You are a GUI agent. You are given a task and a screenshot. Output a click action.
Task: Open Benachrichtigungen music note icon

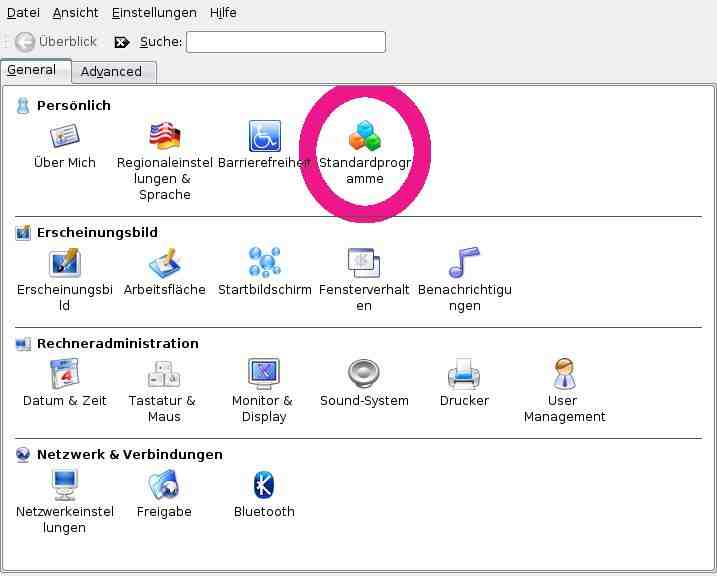tap(464, 263)
